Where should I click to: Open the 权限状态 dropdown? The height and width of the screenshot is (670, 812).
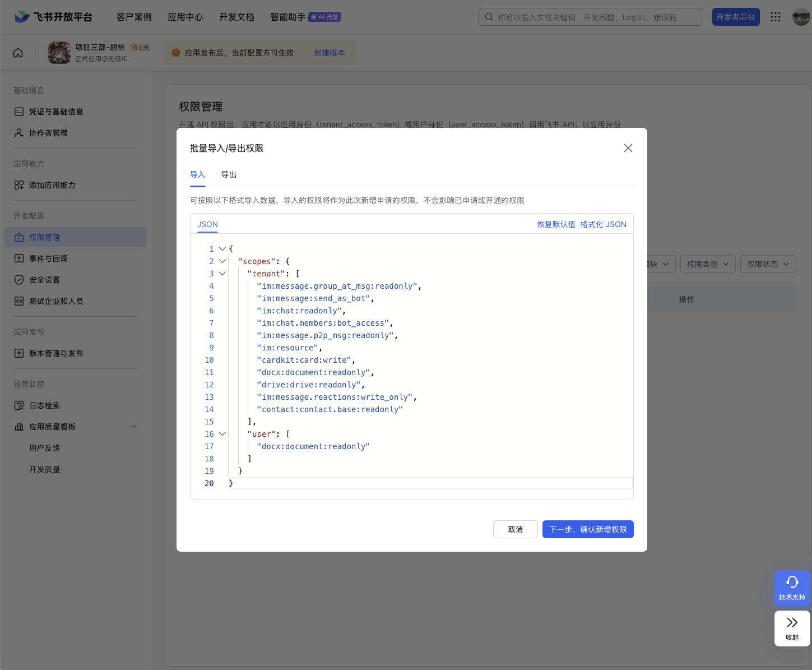tap(768, 264)
